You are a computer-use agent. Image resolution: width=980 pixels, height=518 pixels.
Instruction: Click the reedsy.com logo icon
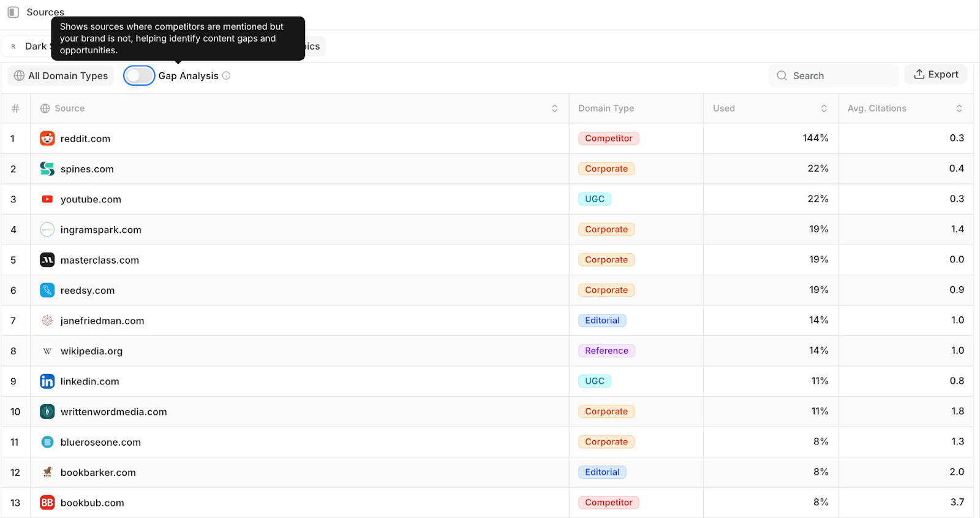[x=47, y=290]
